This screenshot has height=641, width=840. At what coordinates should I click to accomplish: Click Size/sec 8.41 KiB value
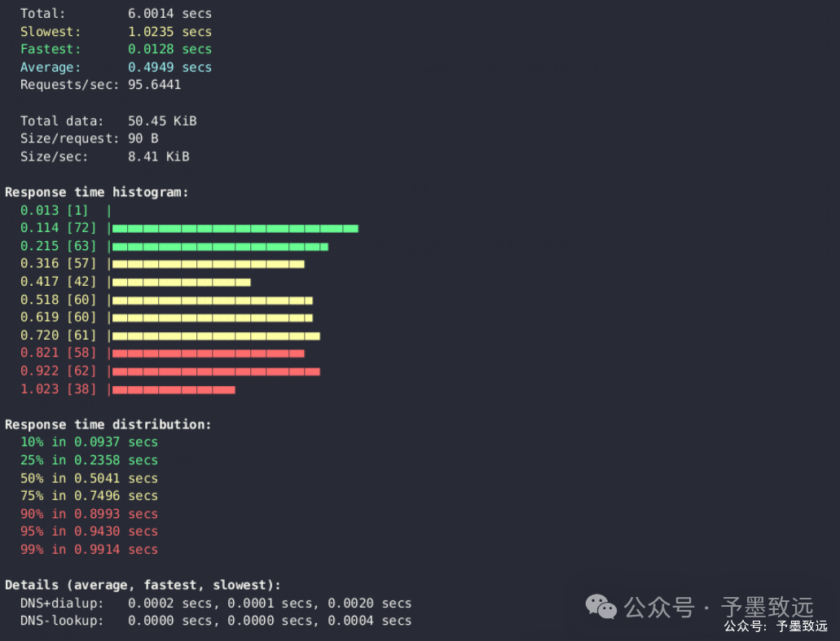[x=159, y=156]
